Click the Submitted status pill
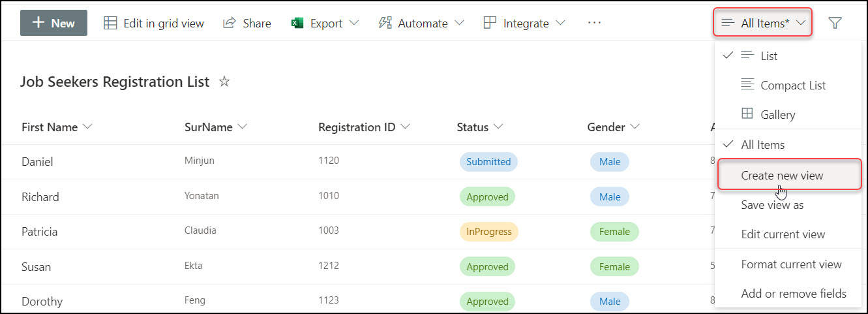The image size is (868, 314). 488,162
